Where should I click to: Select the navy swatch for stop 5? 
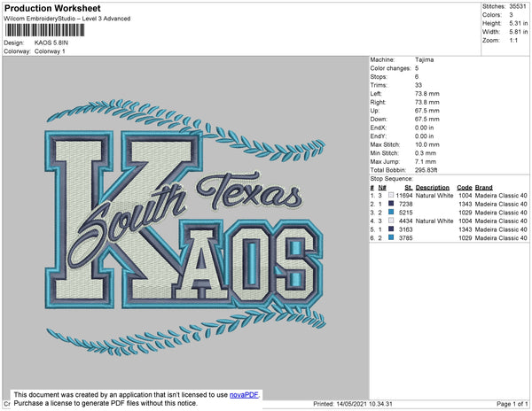point(391,229)
